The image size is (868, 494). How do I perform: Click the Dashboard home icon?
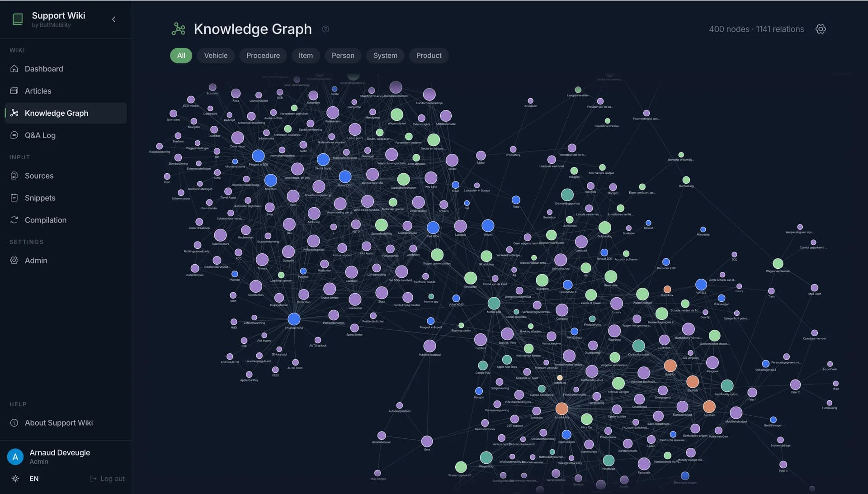14,69
